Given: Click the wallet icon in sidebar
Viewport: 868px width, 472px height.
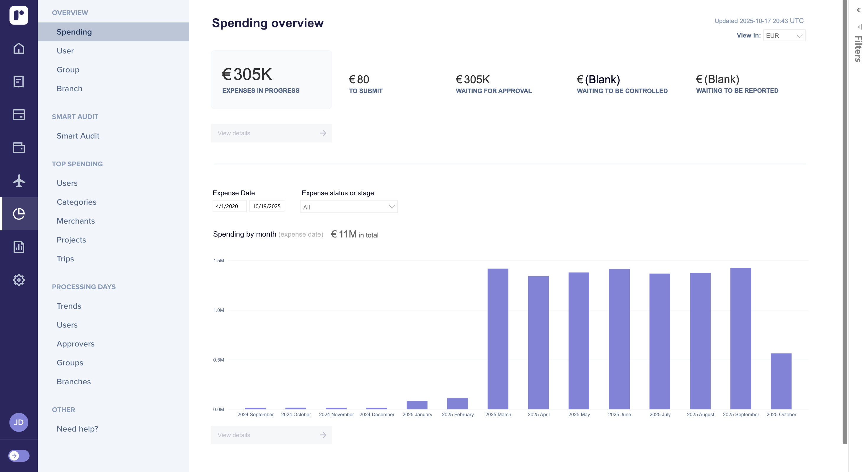Looking at the screenshot, I should pyautogui.click(x=19, y=147).
